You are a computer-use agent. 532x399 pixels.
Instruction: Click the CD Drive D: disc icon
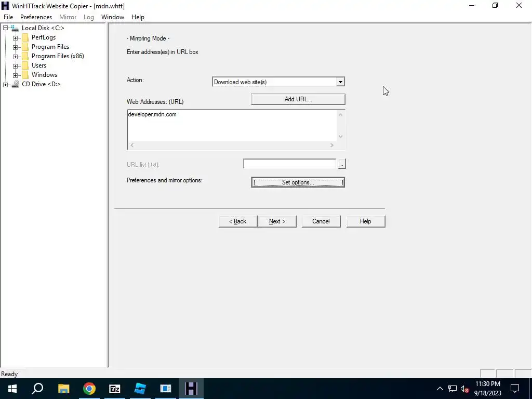click(x=15, y=84)
